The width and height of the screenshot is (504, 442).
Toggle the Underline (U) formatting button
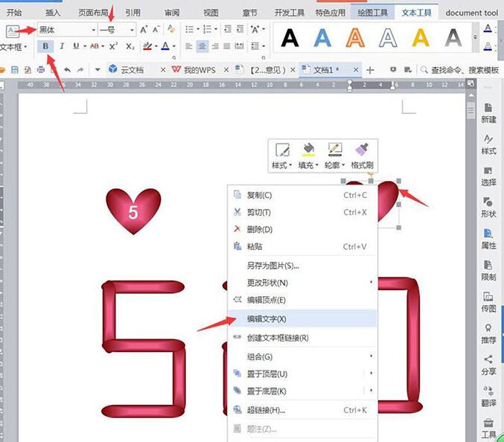click(x=75, y=46)
